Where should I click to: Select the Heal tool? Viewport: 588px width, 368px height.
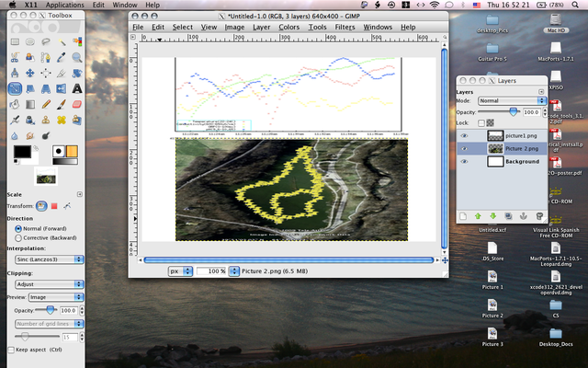tap(62, 121)
